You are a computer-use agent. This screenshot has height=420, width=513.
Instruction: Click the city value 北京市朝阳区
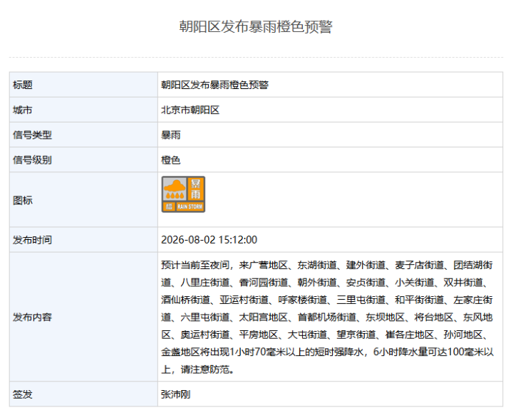190,110
